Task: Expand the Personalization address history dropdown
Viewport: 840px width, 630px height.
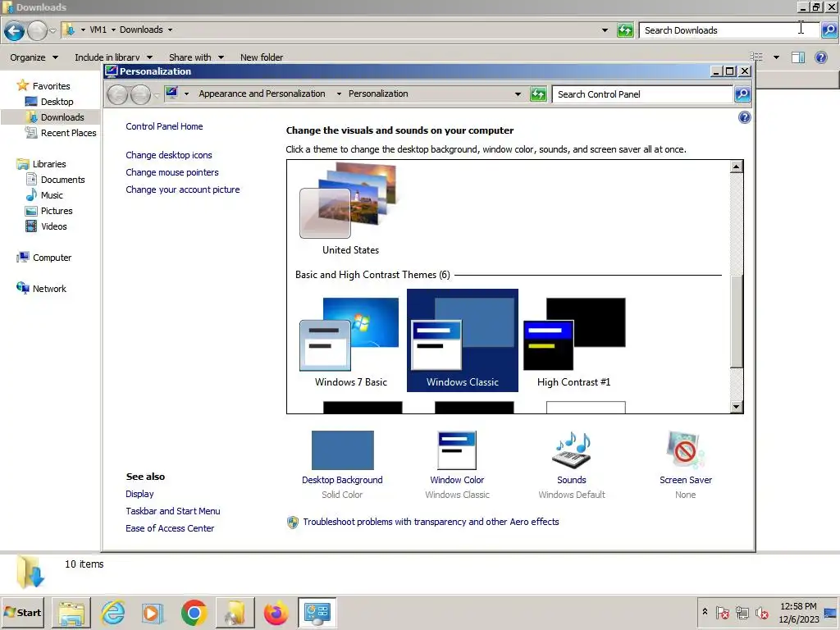Action: pyautogui.click(x=518, y=94)
